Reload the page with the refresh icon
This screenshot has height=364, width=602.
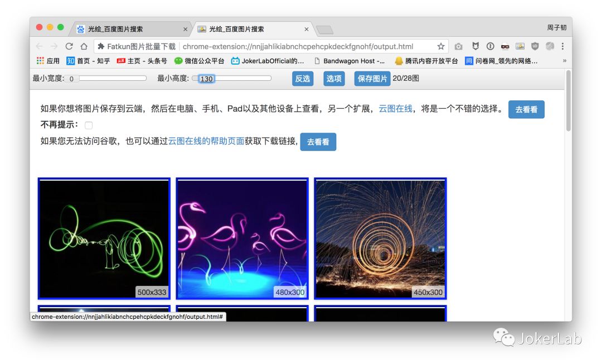point(69,46)
